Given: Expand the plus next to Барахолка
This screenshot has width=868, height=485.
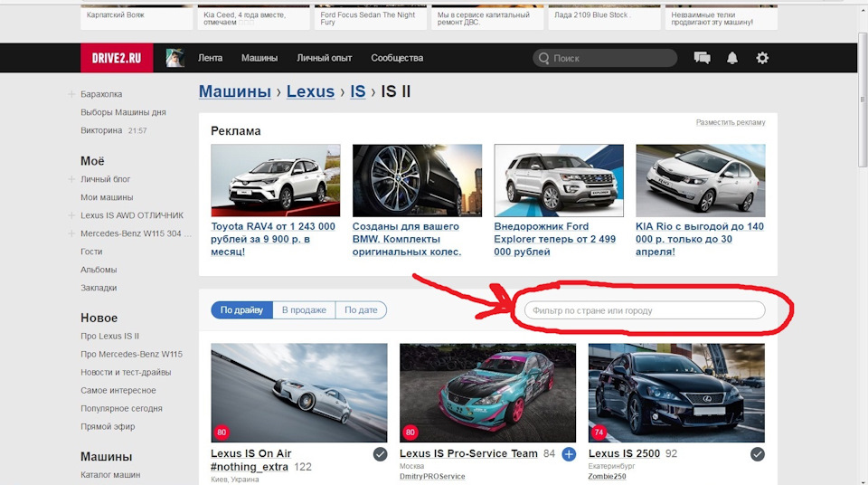Looking at the screenshot, I should tap(71, 94).
